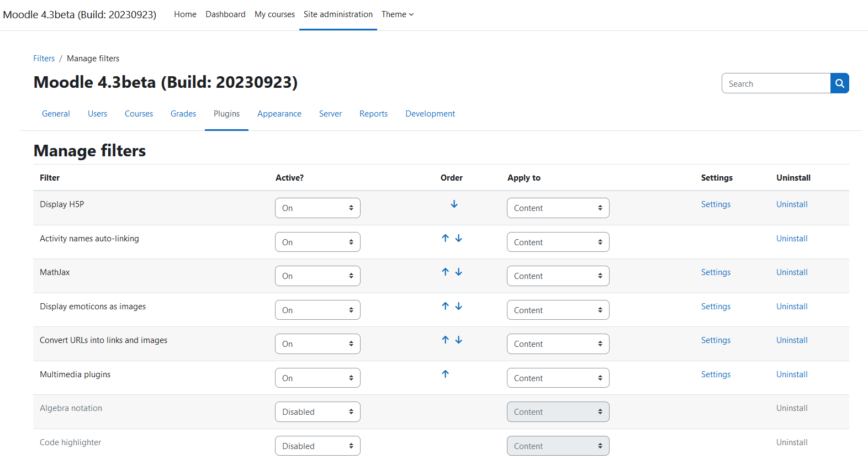Open Active dropdown for Algebra notation

tap(317, 412)
